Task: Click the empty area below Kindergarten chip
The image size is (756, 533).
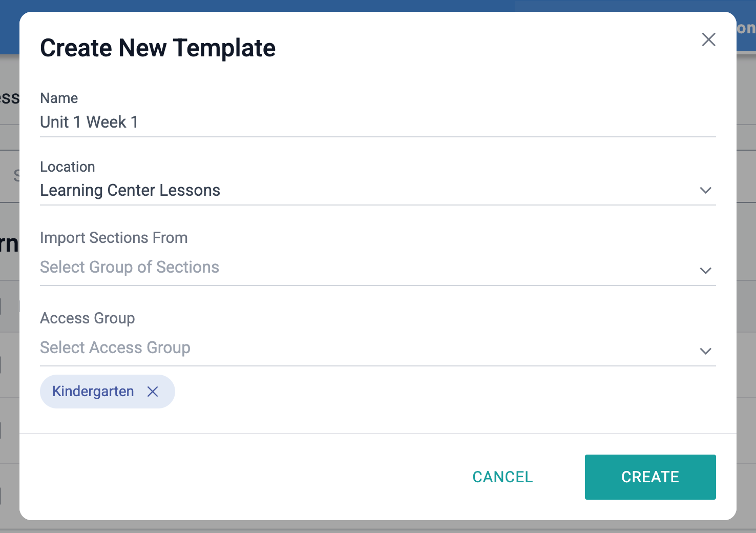Action: point(378,421)
